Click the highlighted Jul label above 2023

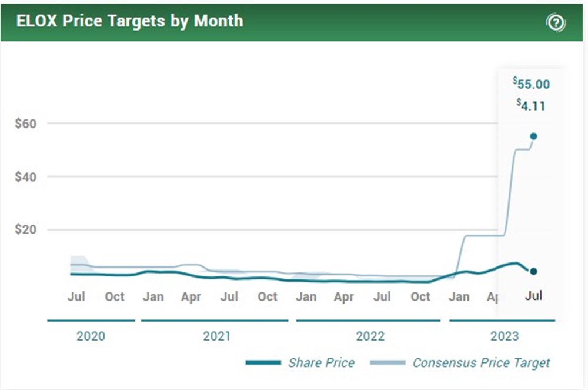pos(533,295)
